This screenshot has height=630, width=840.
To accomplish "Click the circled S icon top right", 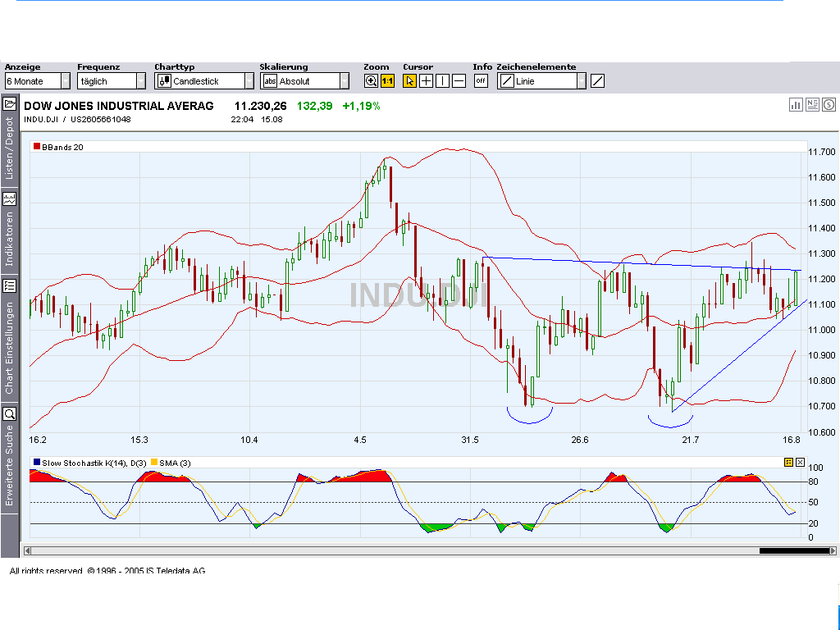I will [x=829, y=105].
